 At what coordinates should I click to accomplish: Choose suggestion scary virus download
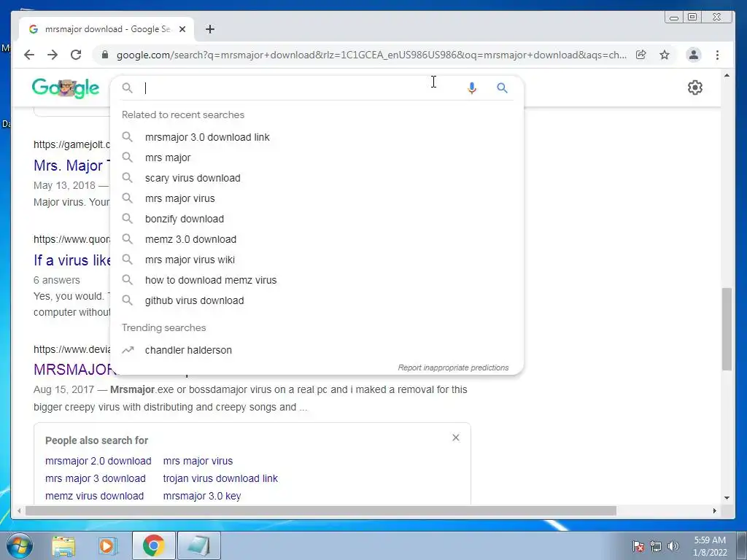[x=317, y=178]
